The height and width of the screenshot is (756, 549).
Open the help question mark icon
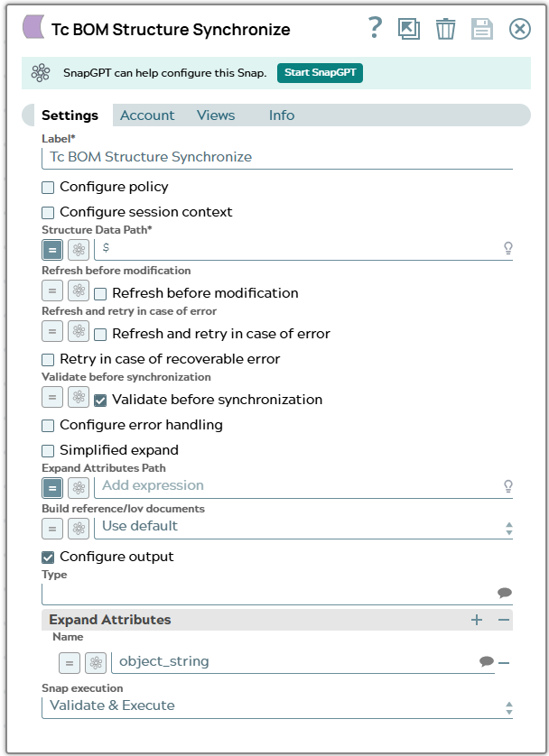coord(375,28)
